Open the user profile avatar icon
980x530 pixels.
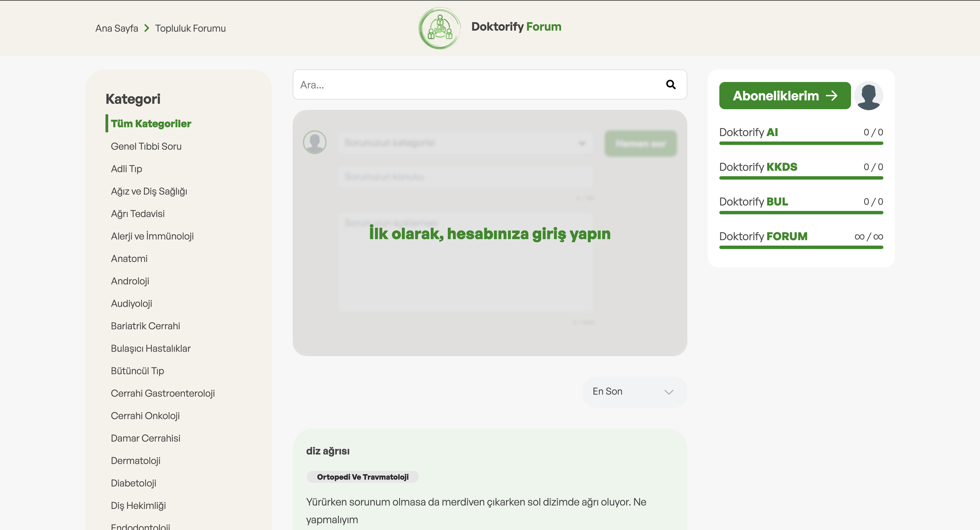pyautogui.click(x=868, y=96)
